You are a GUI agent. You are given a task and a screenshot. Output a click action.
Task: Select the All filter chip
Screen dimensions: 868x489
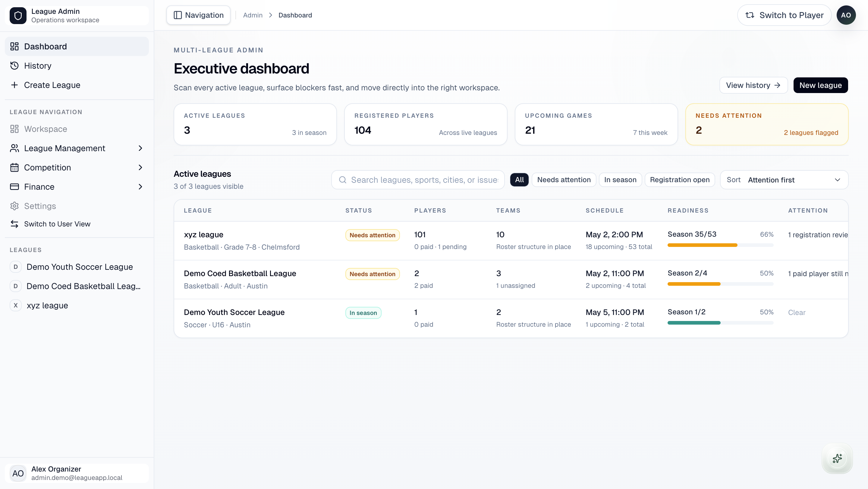519,180
